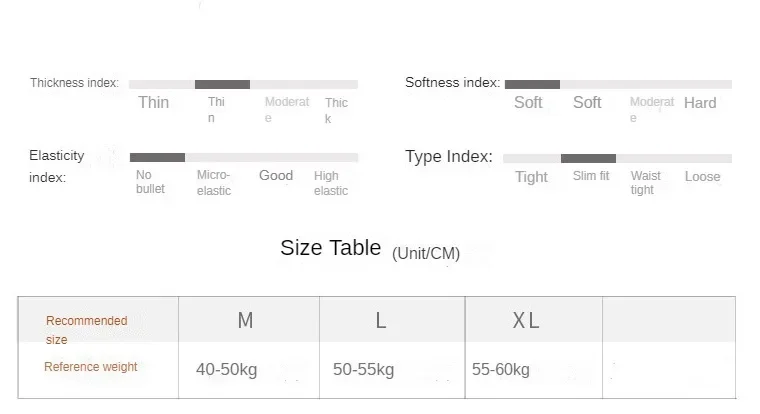
Task: Select the 40-50kg weight cell
Action: point(227,370)
